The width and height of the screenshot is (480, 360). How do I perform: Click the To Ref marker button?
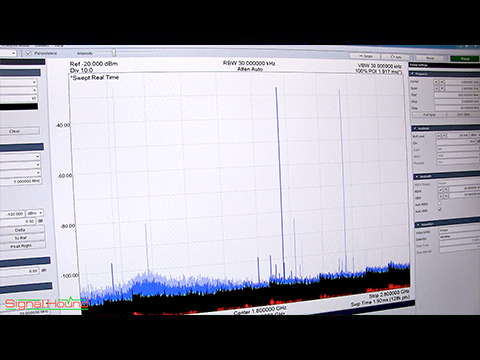click(22, 238)
